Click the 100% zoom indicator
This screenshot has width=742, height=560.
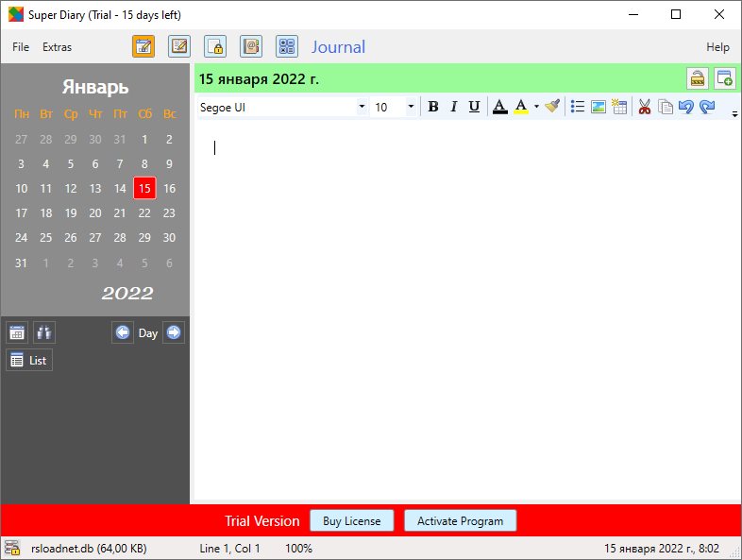coord(298,548)
